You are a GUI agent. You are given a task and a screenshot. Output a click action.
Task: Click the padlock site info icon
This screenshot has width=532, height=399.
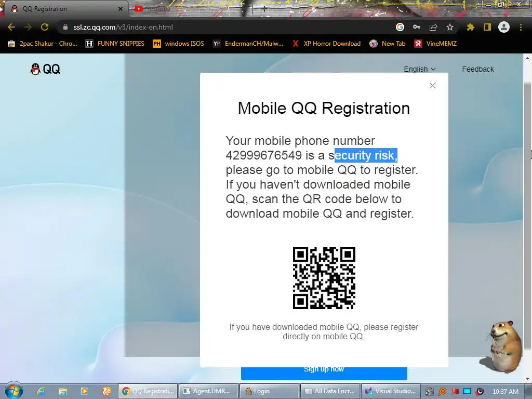pyautogui.click(x=65, y=27)
